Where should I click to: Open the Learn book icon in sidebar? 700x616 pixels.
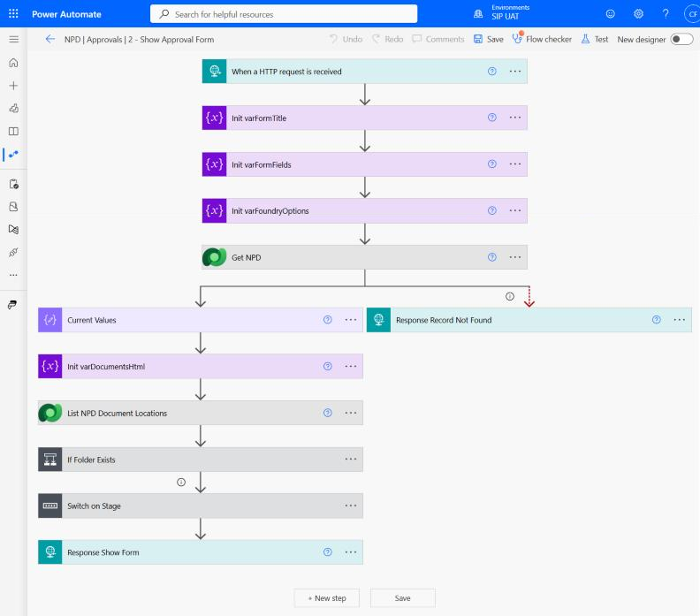14,131
